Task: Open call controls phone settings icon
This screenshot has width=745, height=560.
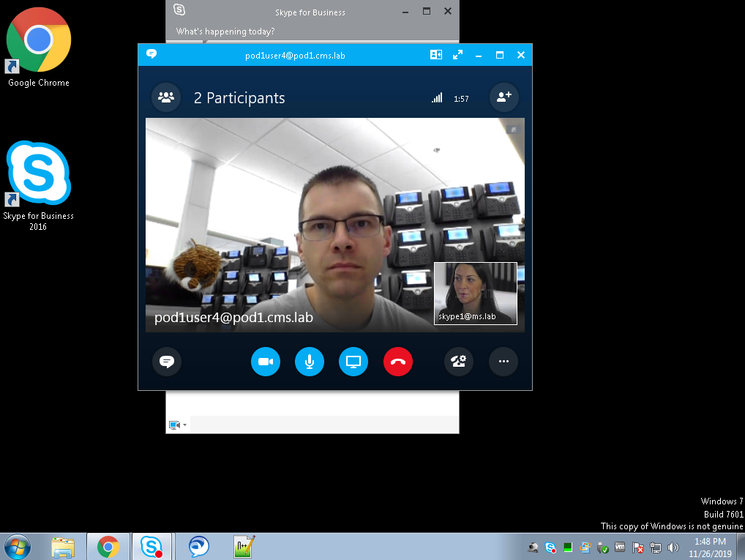Action: tap(459, 362)
